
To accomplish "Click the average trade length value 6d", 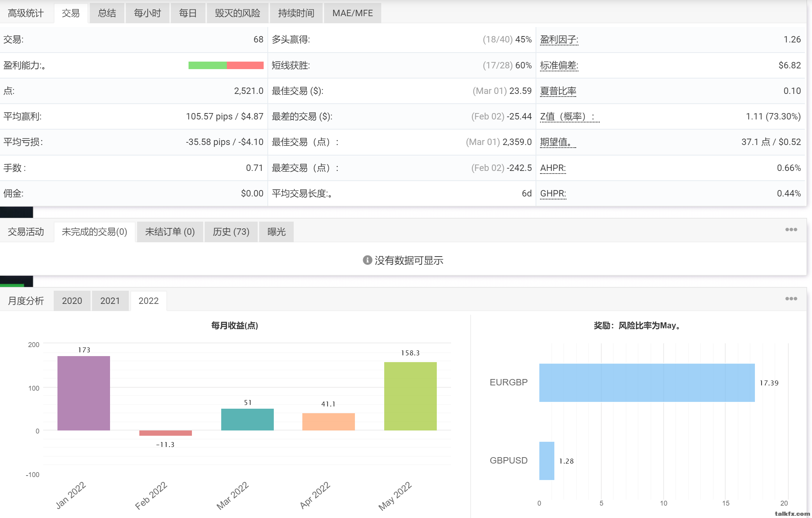I will pyautogui.click(x=527, y=193).
